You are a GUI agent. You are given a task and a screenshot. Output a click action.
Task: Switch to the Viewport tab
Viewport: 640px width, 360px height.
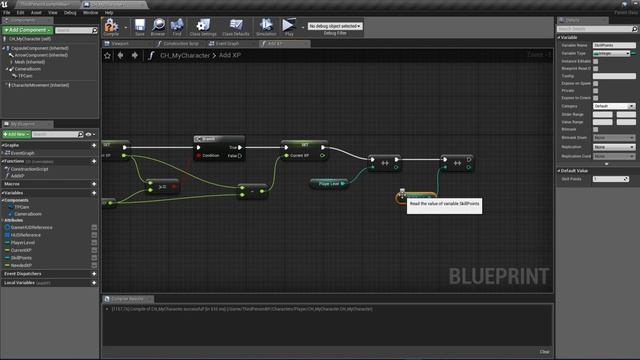tap(120, 44)
